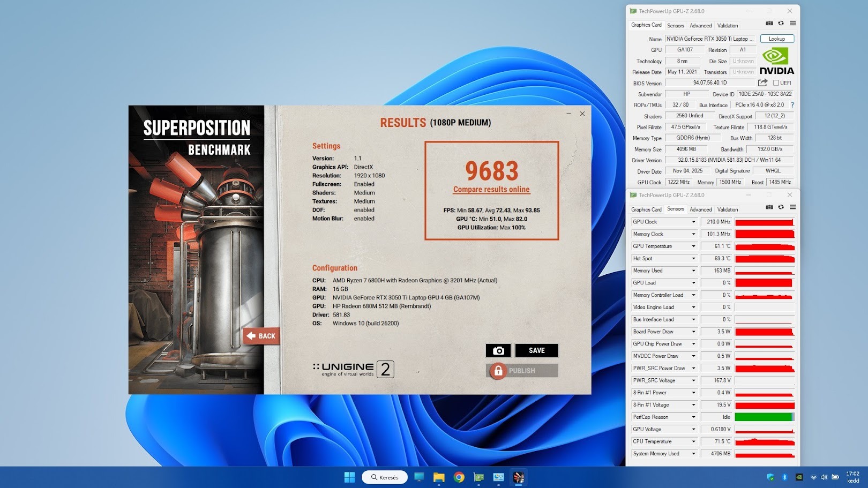
Task: Take a screenshot in the GPU-Z Graphics Card window
Action: point(769,23)
